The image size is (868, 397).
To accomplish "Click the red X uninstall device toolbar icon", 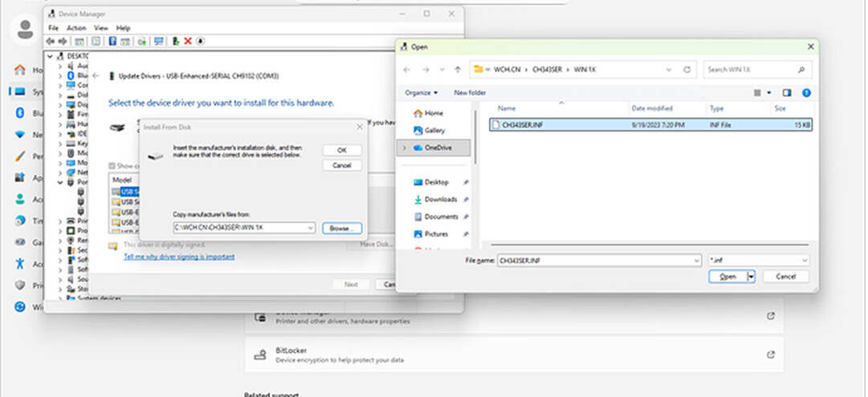I will point(187,41).
